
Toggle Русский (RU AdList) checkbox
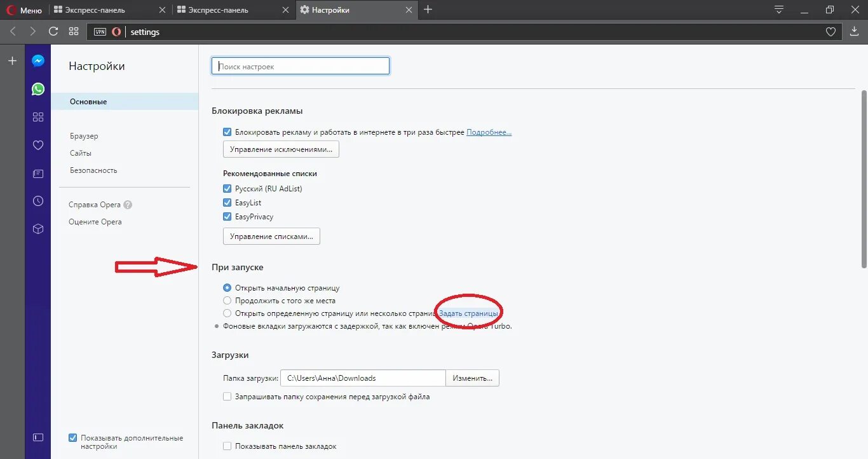[227, 189]
